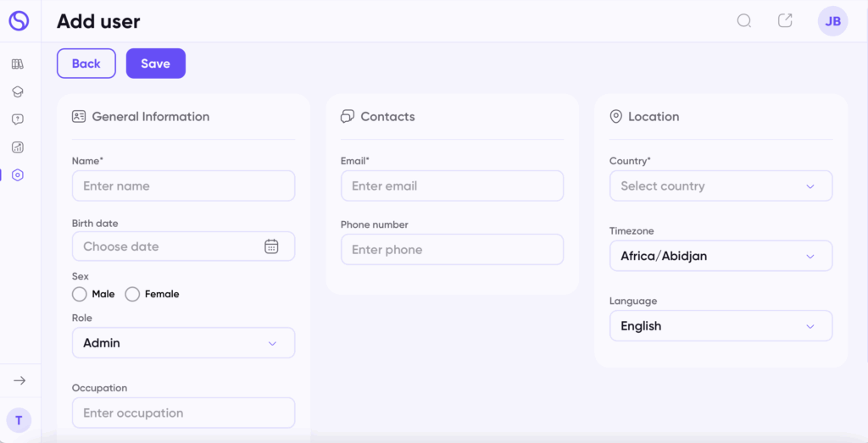Click the Enter email input field
868x443 pixels.
click(x=452, y=186)
